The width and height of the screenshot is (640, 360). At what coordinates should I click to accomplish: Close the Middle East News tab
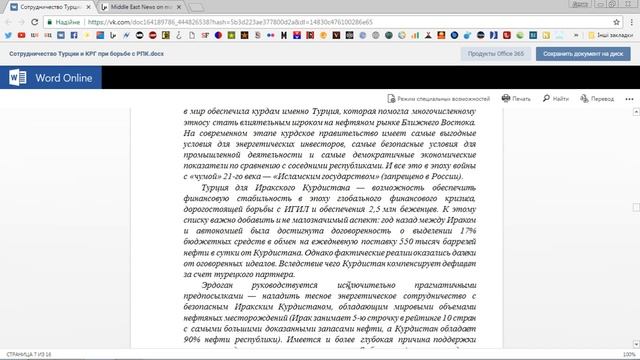[x=179, y=7]
